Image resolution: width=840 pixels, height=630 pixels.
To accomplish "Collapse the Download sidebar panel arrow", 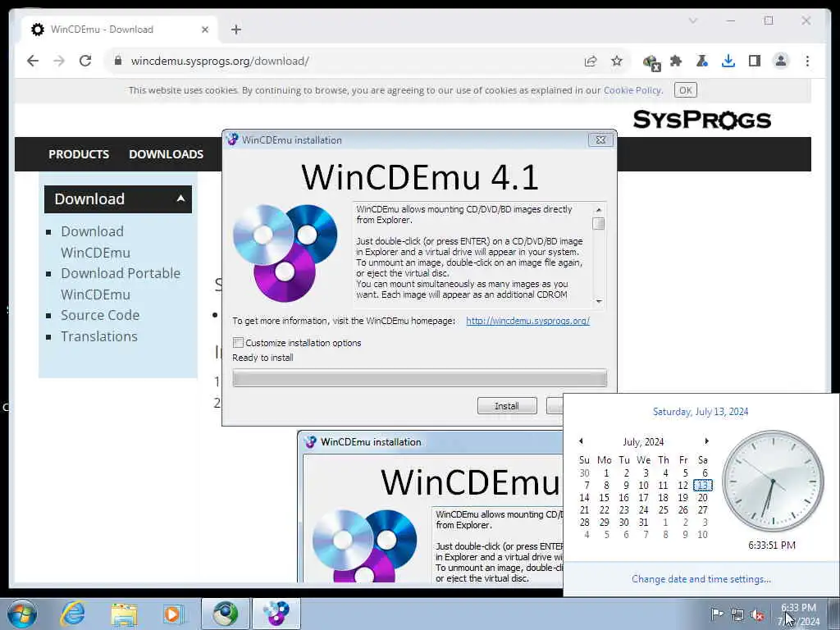I will point(181,199).
